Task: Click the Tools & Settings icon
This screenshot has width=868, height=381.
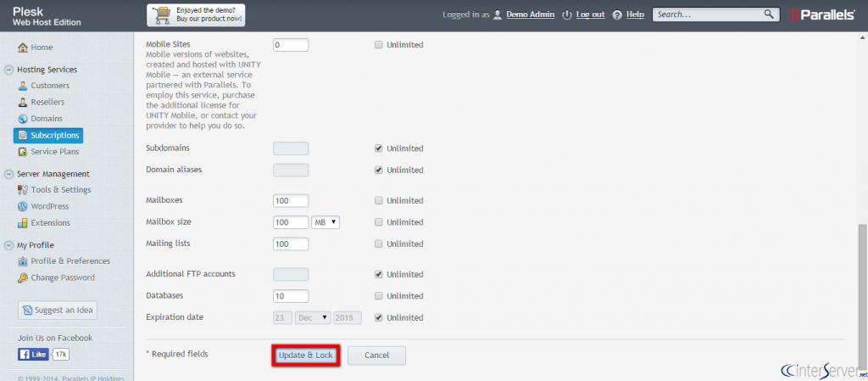Action: point(23,190)
